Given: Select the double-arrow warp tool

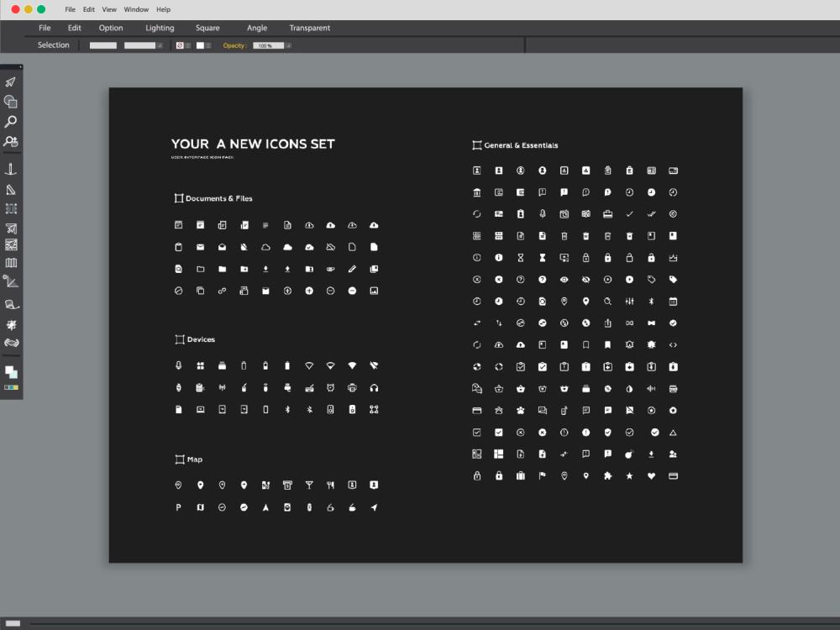Looking at the screenshot, I should pos(11,343).
